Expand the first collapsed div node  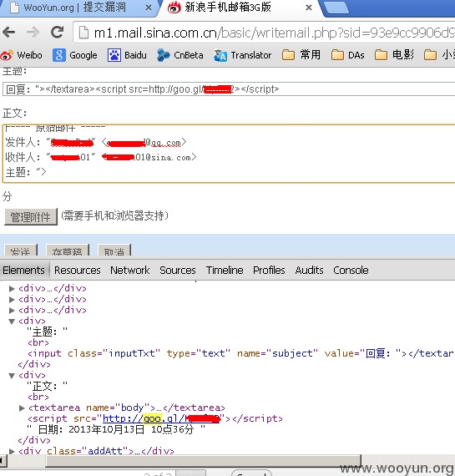tap(12, 288)
